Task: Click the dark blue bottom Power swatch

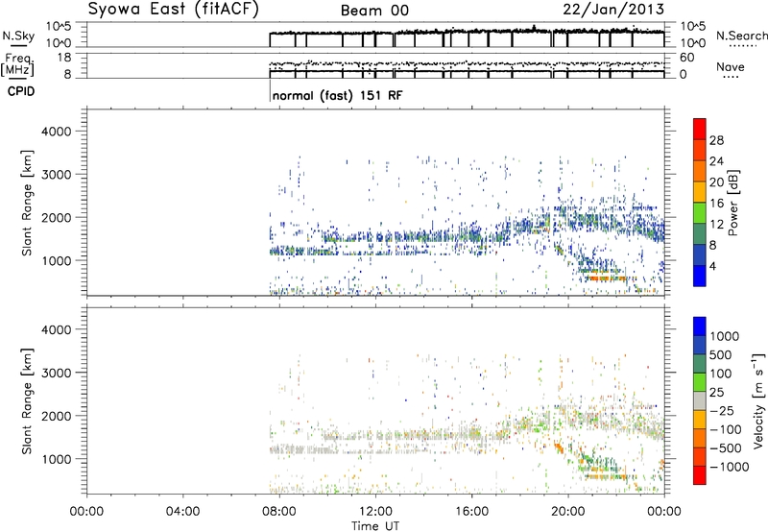Action: pyautogui.click(x=700, y=276)
